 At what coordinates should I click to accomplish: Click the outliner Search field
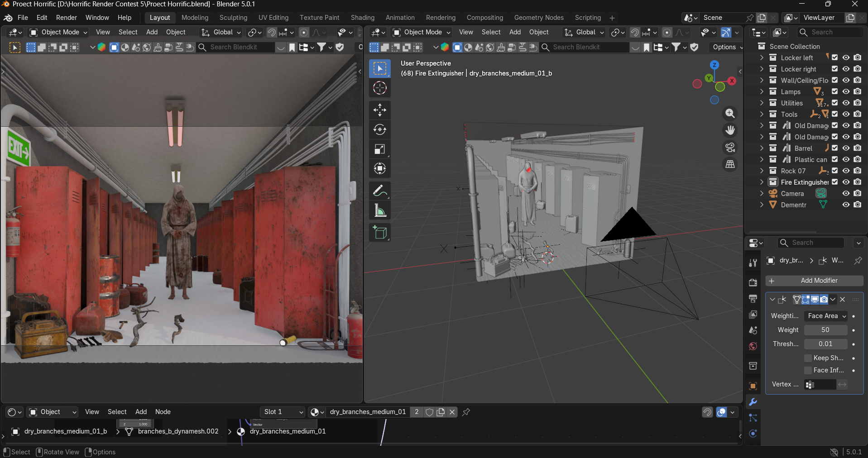coord(830,32)
